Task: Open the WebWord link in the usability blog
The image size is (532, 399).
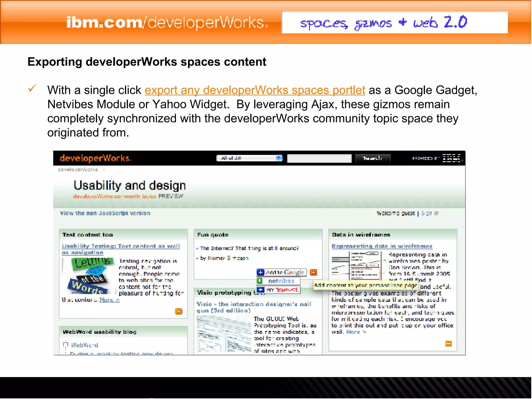Action: pyautogui.click(x=85, y=345)
